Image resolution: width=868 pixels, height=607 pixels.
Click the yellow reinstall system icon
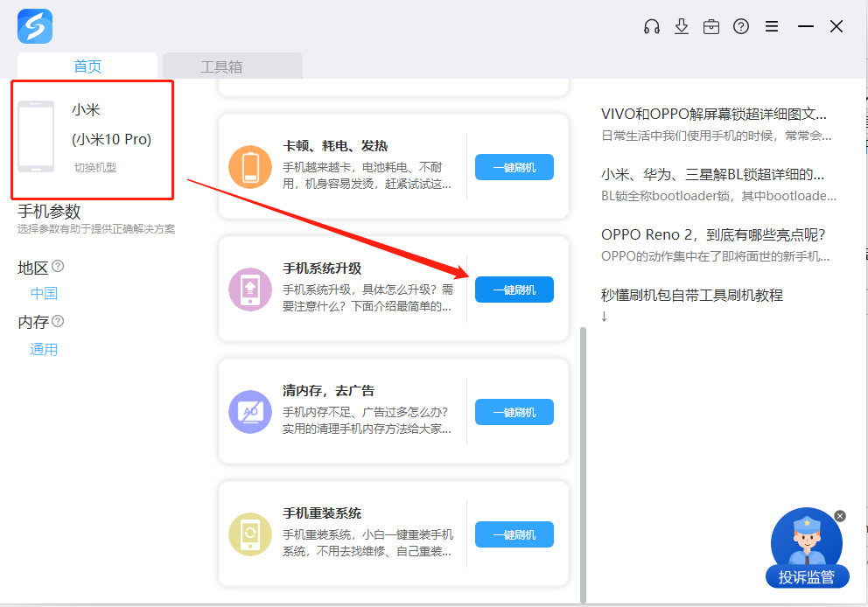tap(250, 534)
